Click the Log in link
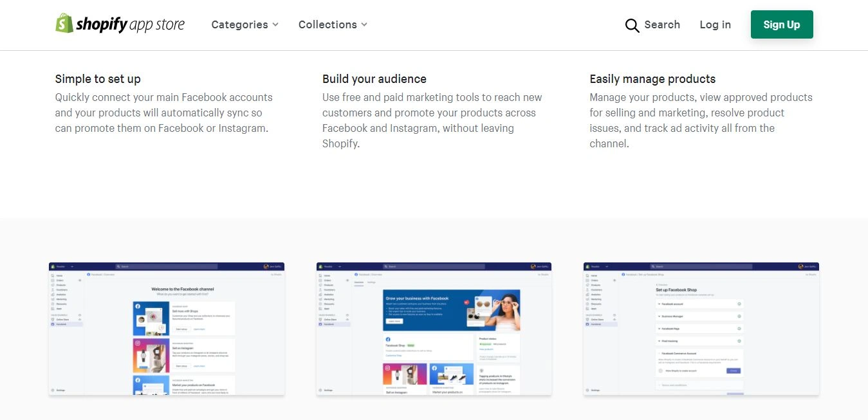Screen dimensions: 868x420 [x=715, y=24]
